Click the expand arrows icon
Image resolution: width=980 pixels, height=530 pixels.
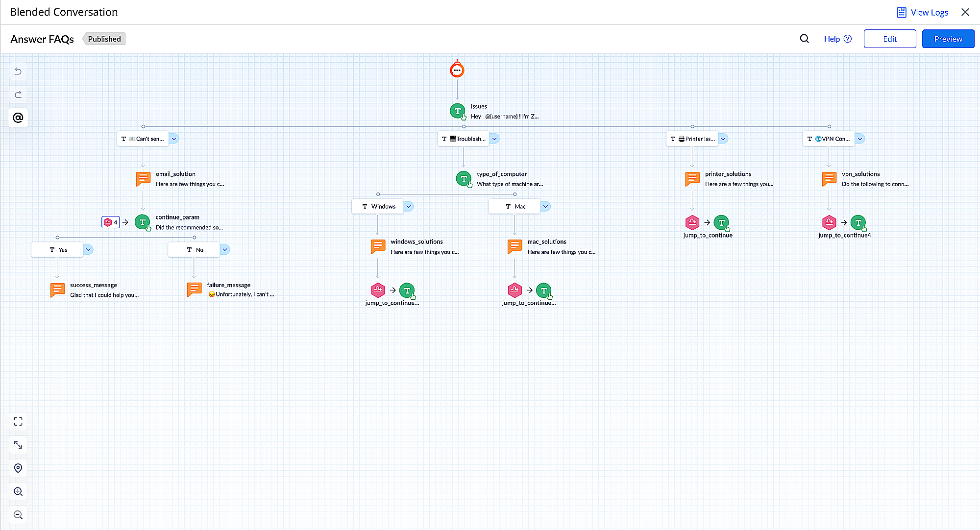pyautogui.click(x=18, y=445)
